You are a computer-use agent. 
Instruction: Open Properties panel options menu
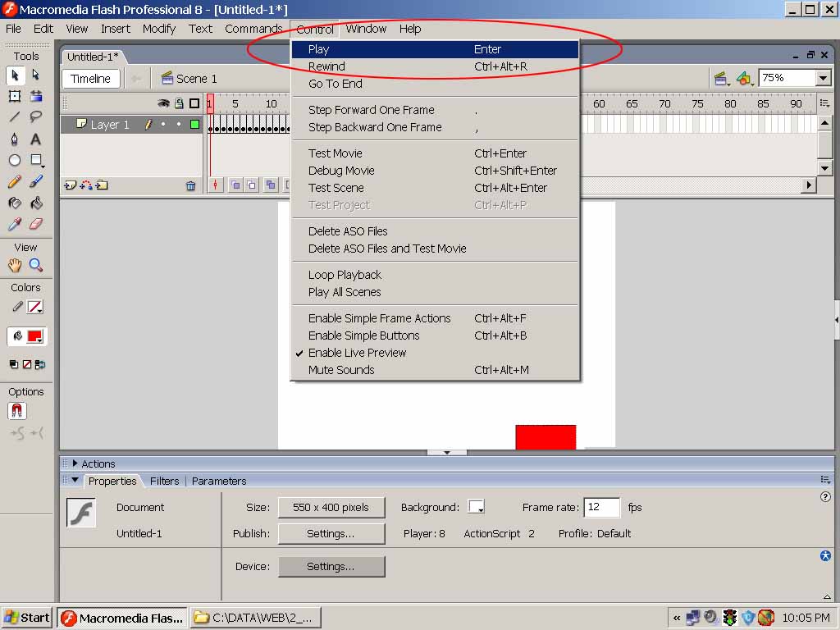point(825,480)
